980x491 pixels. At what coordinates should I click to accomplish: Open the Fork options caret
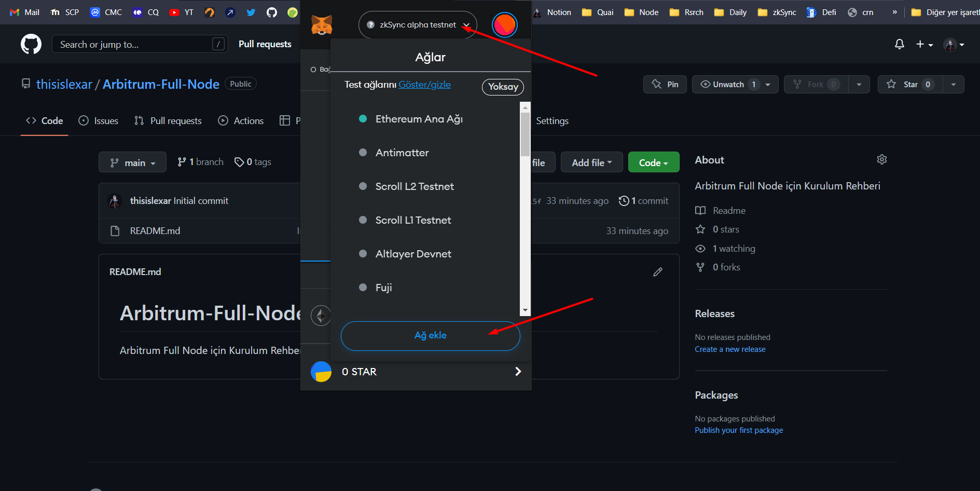[x=859, y=84]
